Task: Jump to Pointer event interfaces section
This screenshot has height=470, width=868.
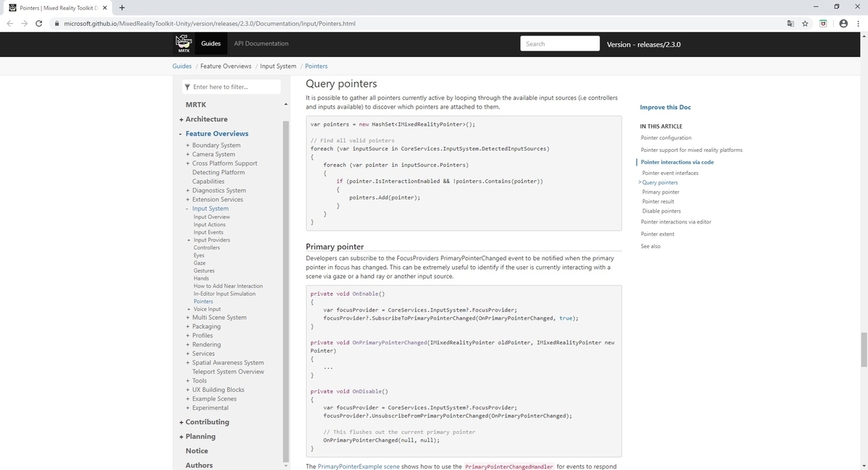Action: click(671, 173)
